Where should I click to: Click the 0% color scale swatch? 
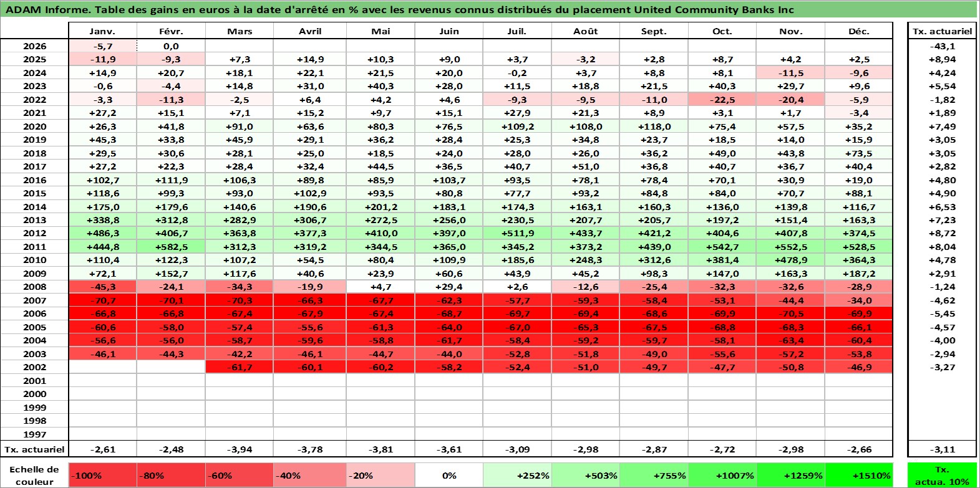(449, 475)
